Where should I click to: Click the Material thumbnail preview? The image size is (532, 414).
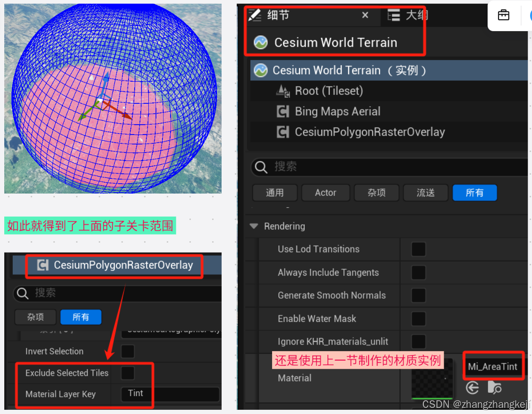tap(432, 379)
